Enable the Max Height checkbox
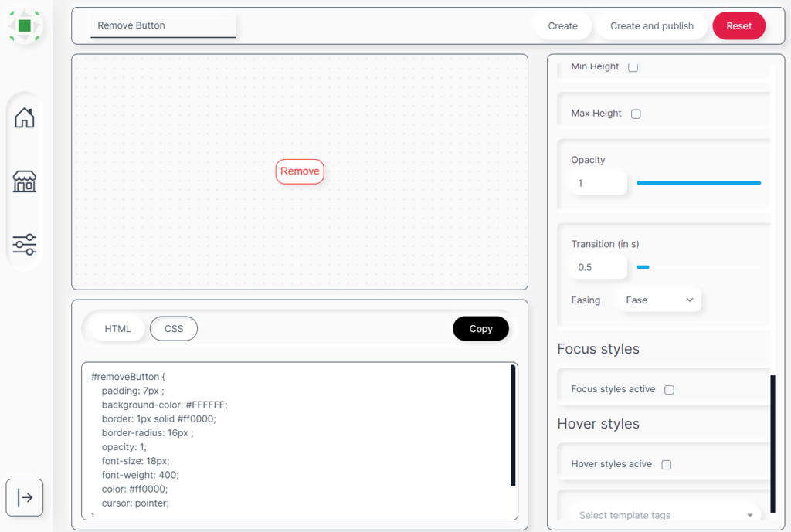The image size is (791, 532). pyautogui.click(x=636, y=114)
